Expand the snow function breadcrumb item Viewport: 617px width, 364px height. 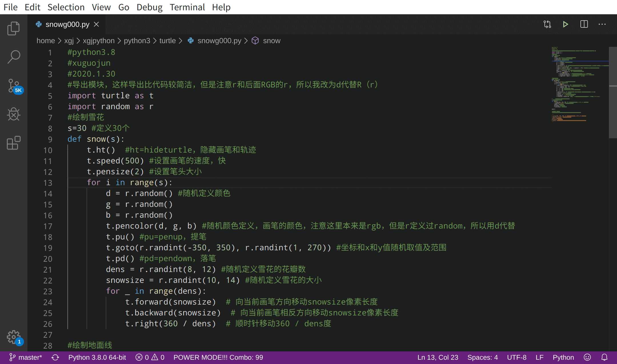click(271, 41)
